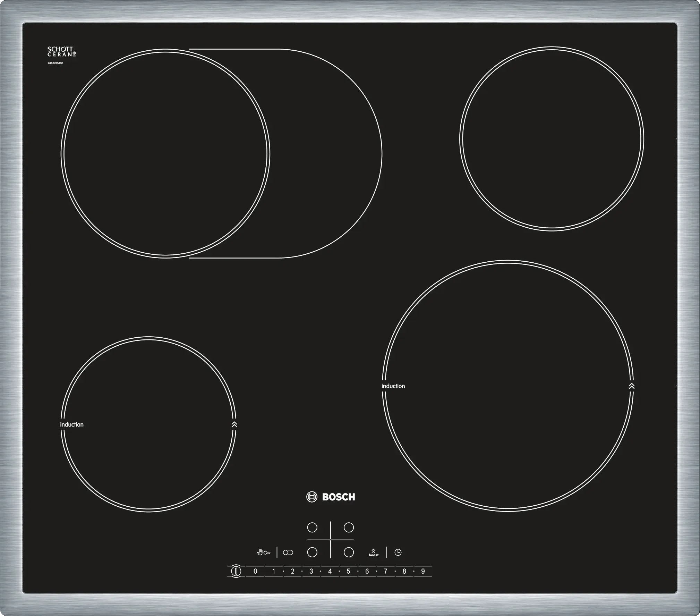Activate the extended oval cooking zone icon

288,552
